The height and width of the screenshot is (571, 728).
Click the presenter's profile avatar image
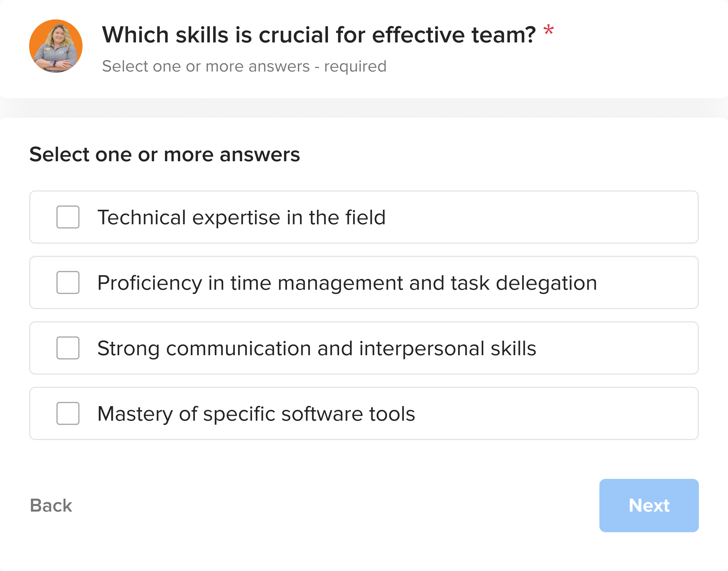pos(56,47)
